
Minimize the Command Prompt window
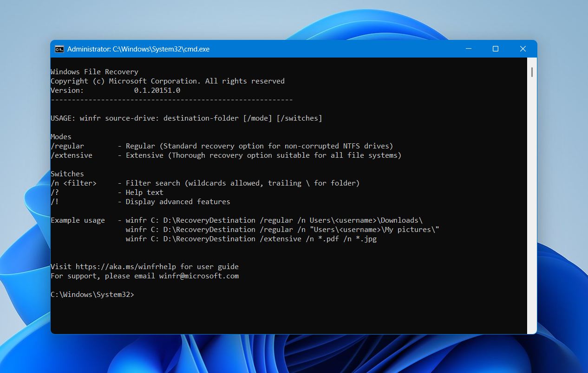coord(468,49)
